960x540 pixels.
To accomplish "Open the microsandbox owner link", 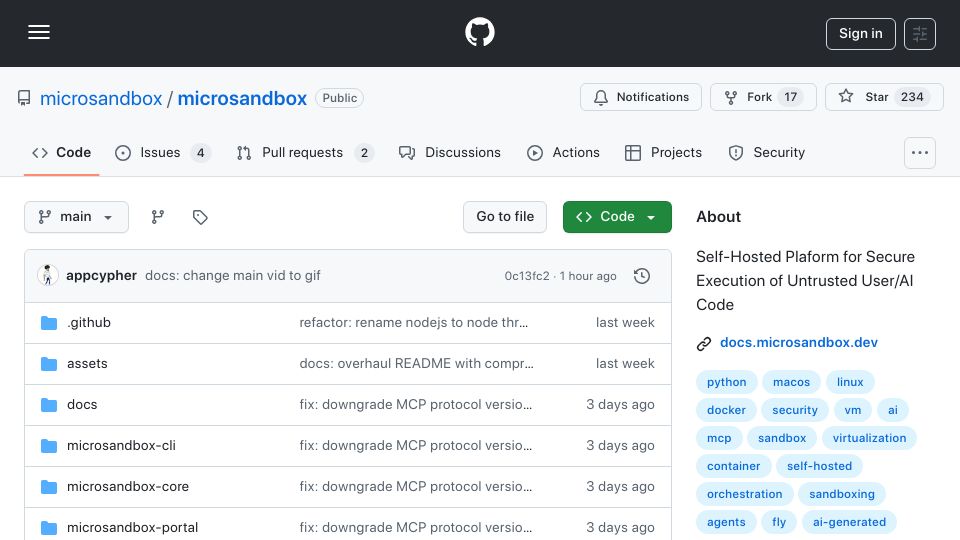I will 101,99.
